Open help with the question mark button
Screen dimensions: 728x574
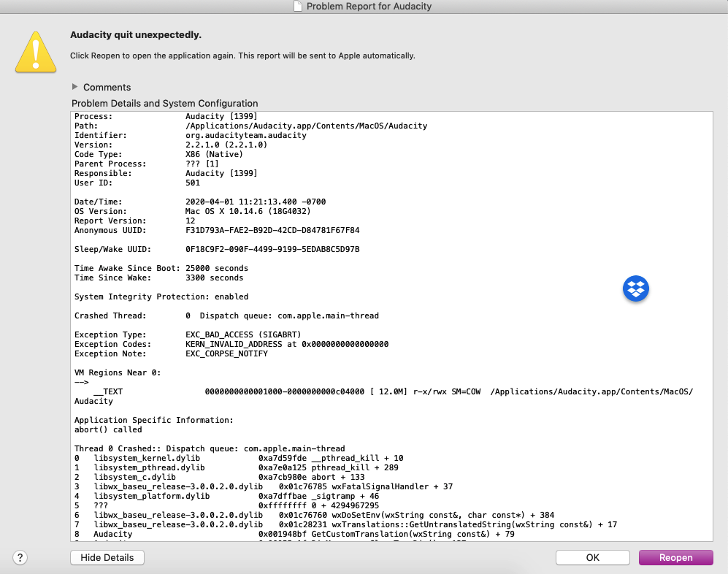tap(20, 557)
